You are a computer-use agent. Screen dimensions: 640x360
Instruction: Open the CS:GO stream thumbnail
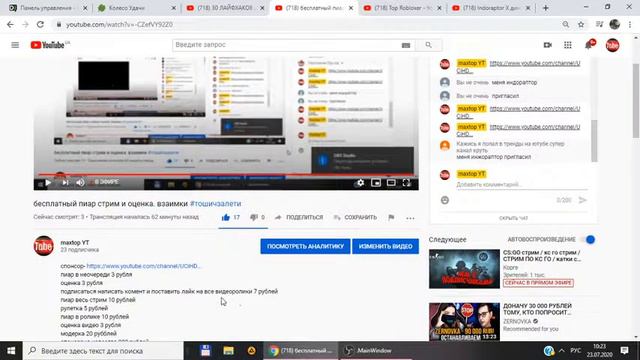[x=464, y=269]
